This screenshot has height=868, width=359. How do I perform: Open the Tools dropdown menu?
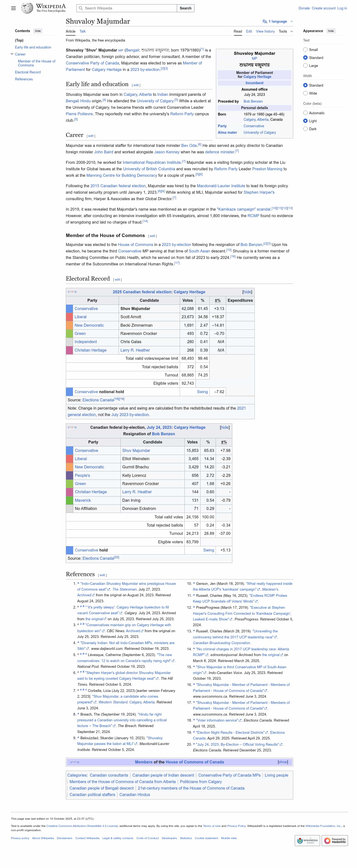[x=285, y=31]
